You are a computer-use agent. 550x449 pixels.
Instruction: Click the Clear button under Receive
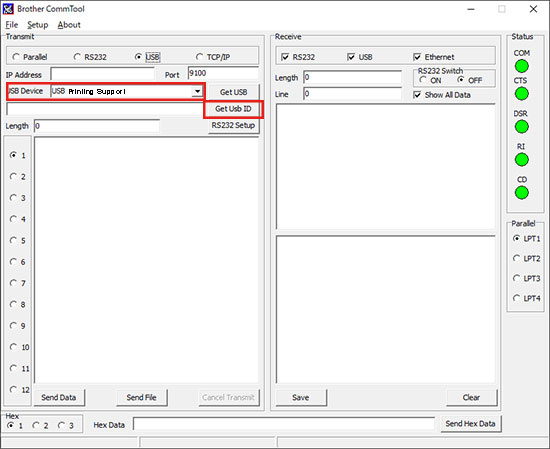click(x=471, y=397)
